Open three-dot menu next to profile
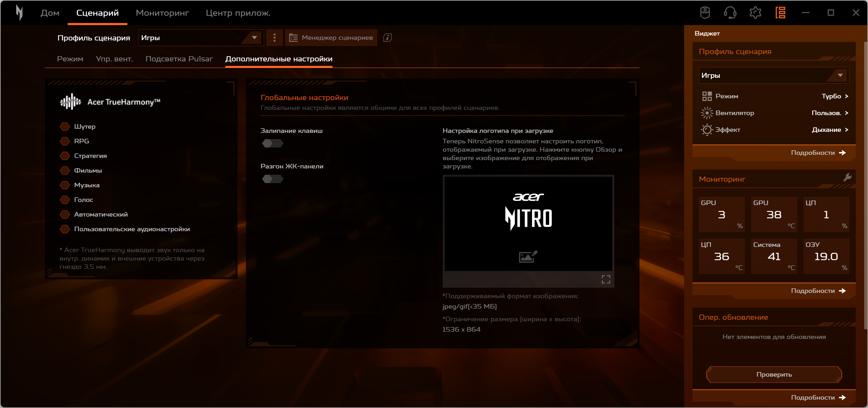Viewport: 868px width, 408px height. tap(275, 38)
